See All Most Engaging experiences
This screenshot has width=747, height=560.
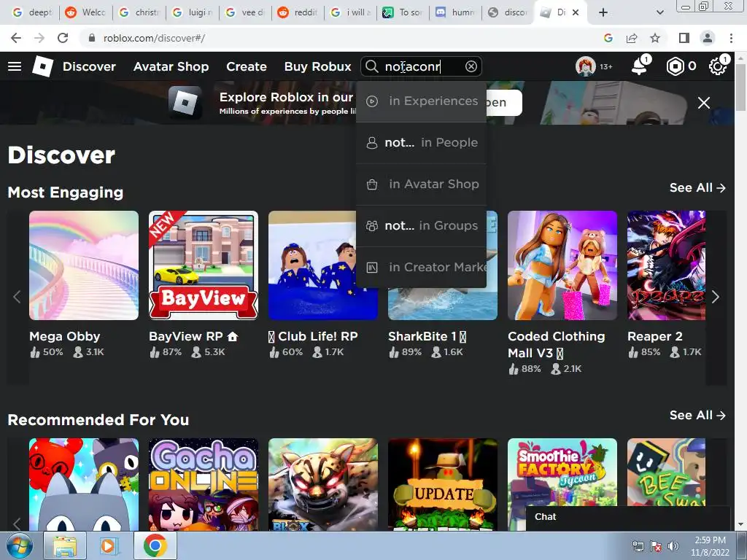(697, 187)
